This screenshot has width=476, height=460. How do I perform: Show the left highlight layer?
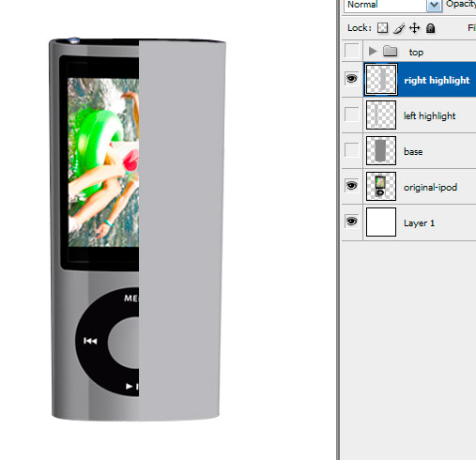352,114
